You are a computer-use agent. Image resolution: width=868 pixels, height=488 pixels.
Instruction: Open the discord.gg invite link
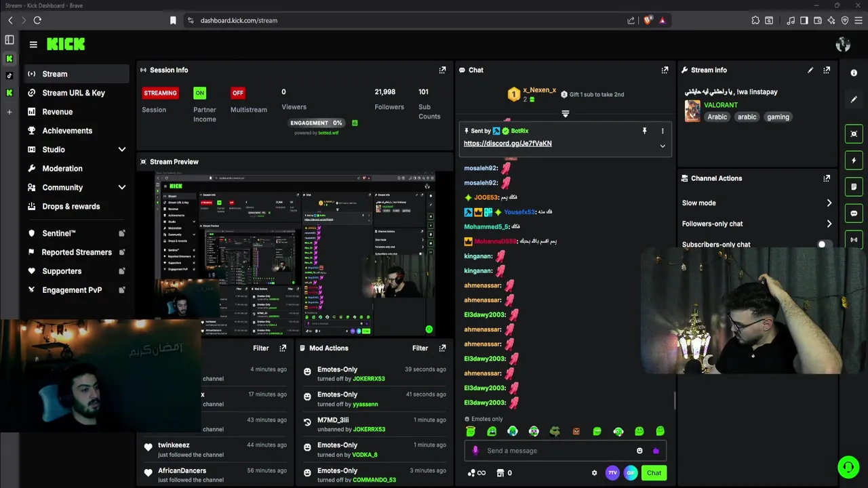coord(507,144)
